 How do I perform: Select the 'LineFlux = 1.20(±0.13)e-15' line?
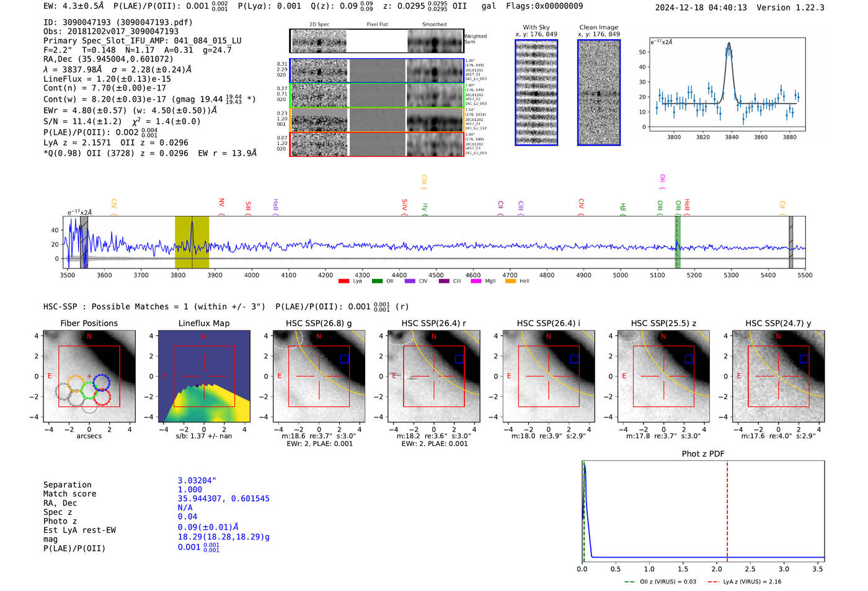point(107,79)
